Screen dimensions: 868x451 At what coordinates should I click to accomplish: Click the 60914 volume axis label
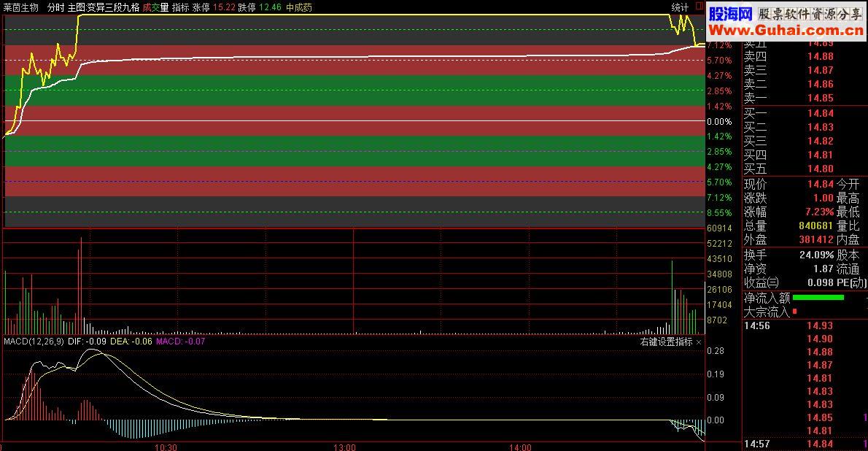tap(719, 228)
